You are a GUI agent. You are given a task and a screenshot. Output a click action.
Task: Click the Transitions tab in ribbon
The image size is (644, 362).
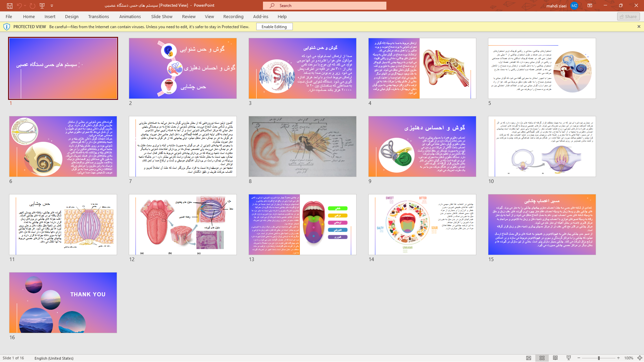pyautogui.click(x=98, y=16)
